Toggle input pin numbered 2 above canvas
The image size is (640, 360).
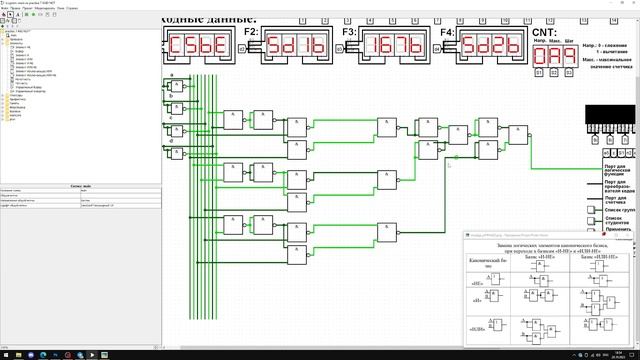(325, 20)
